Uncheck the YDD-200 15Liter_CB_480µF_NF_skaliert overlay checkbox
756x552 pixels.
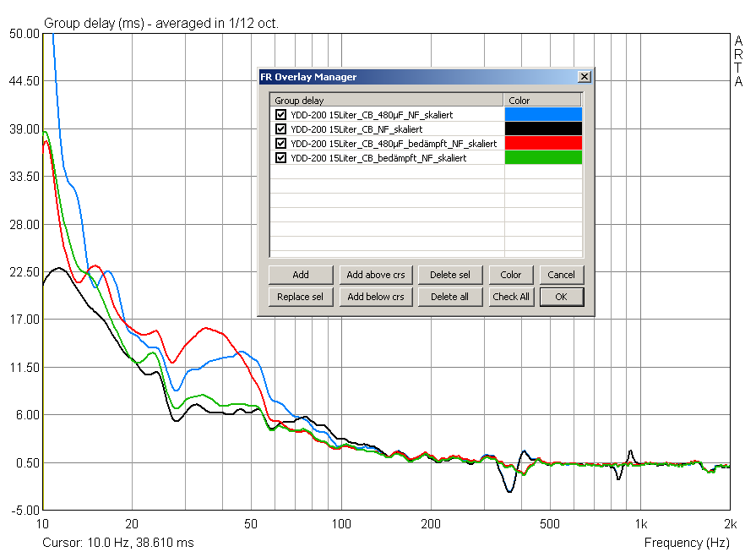pyautogui.click(x=280, y=115)
